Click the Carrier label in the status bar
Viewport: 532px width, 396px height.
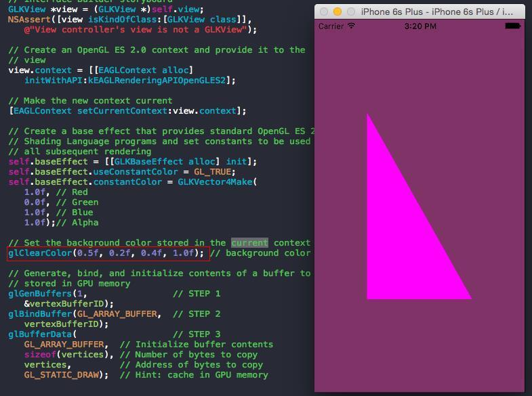coord(331,26)
